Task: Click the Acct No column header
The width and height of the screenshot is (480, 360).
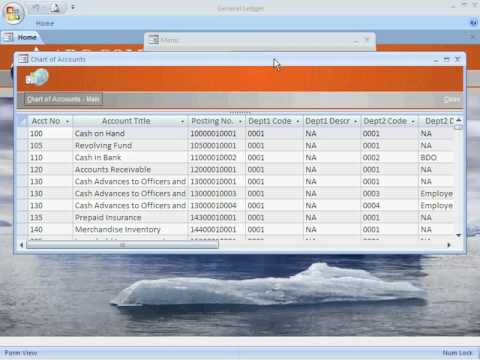Action: click(x=50, y=121)
